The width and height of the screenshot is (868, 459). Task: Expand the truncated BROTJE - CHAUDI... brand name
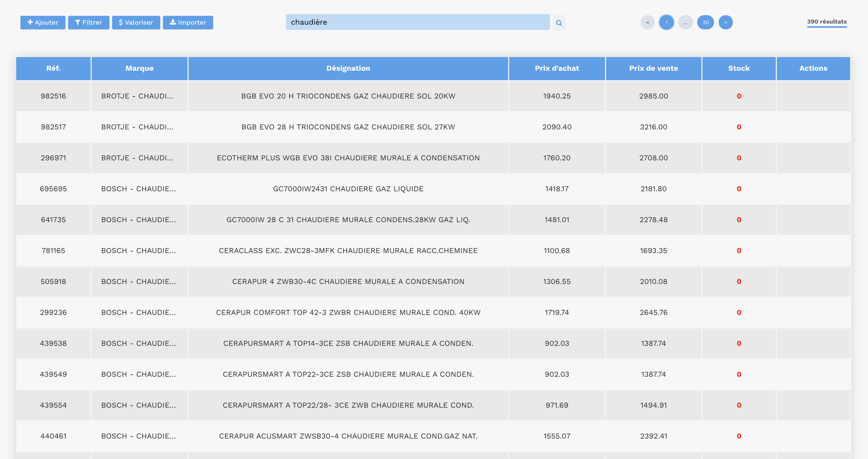click(x=138, y=96)
